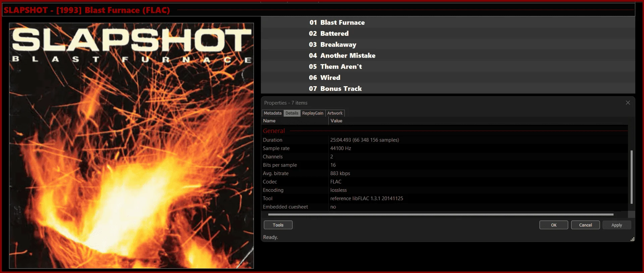Click the horizontal scrollbar under properties list

[441, 214]
